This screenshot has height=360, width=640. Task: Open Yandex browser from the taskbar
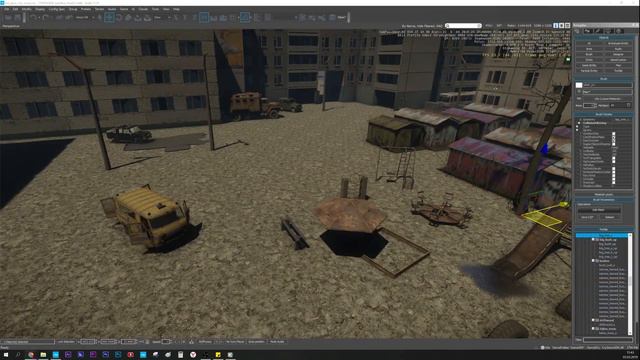(193, 355)
